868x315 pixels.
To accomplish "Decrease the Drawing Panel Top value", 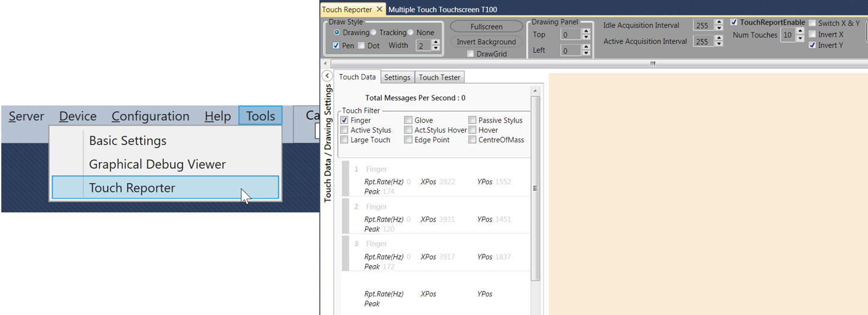I will click(x=586, y=38).
